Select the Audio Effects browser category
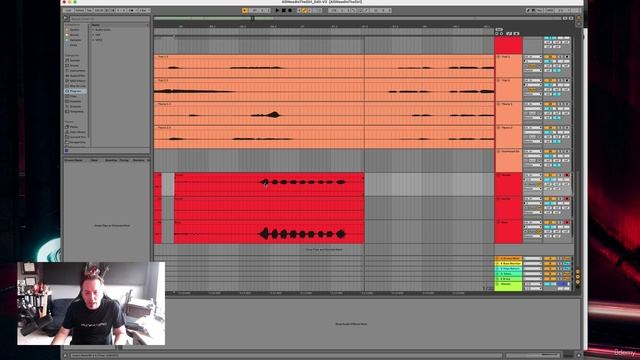This screenshot has height=360, width=640. click(x=77, y=76)
